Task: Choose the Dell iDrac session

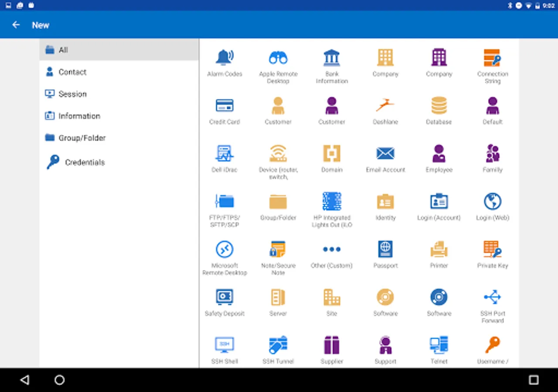Action: pyautogui.click(x=225, y=153)
